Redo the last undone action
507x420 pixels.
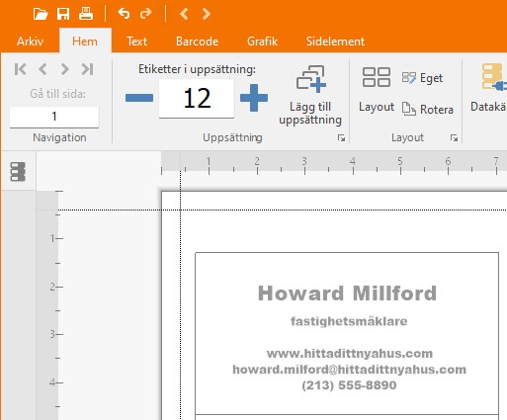[x=146, y=14]
